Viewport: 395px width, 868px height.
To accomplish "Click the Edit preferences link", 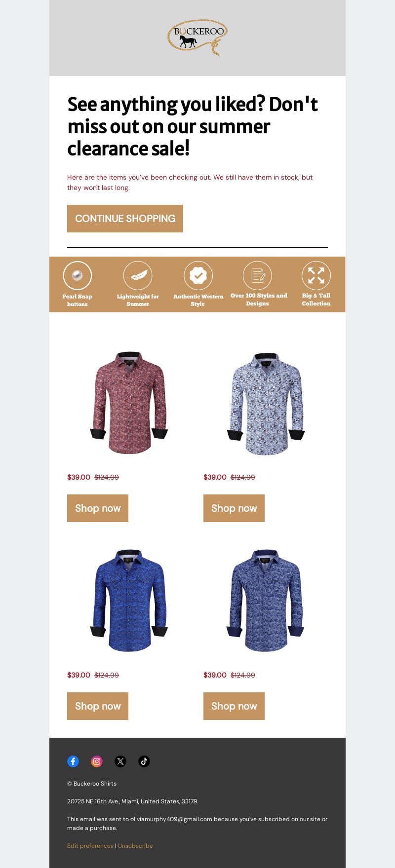I will click(x=90, y=846).
